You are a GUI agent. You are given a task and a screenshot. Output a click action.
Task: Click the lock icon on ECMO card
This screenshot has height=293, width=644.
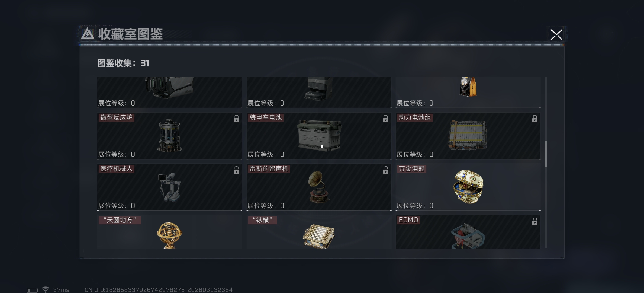(534, 221)
